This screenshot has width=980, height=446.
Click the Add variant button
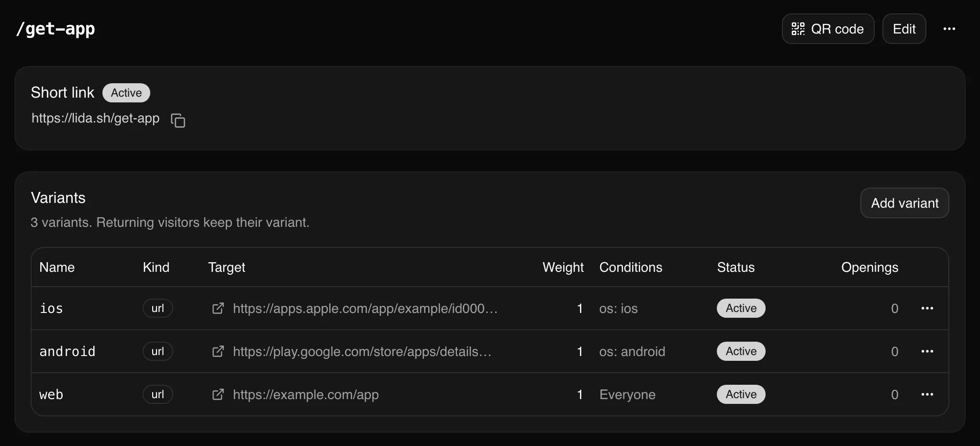coord(904,203)
